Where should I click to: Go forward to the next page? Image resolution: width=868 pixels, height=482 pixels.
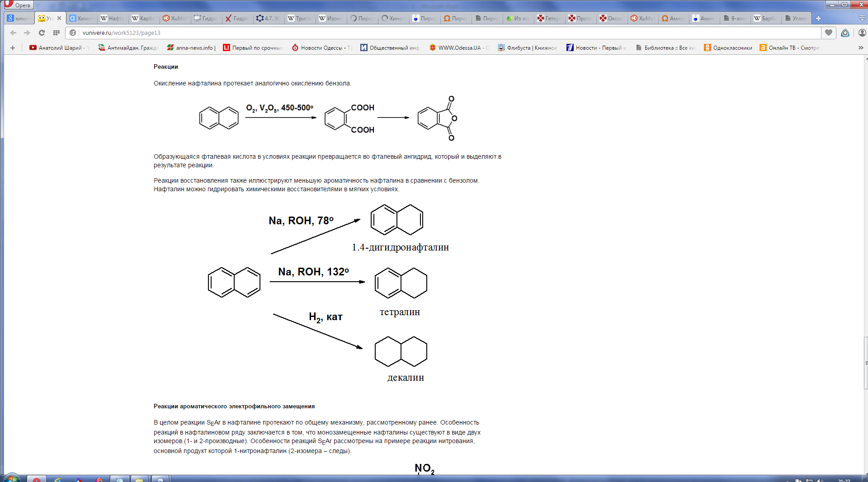(x=27, y=33)
